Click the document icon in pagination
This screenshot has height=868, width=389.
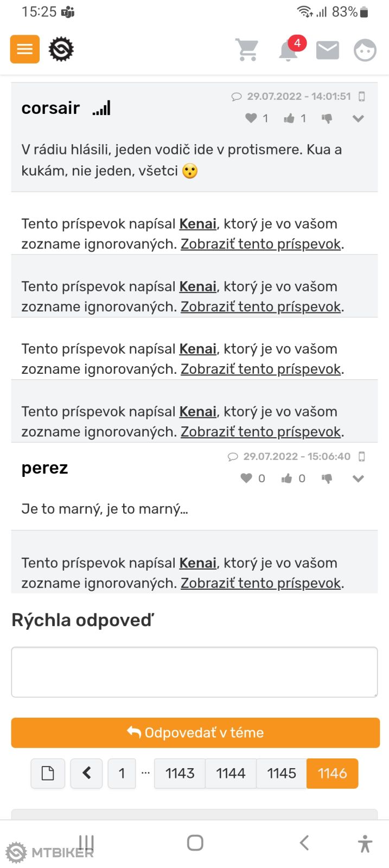coord(48,773)
